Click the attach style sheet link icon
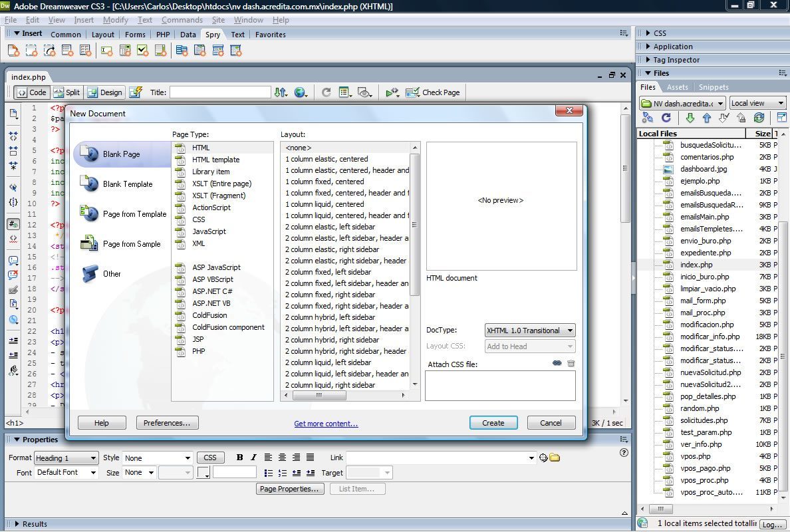 pos(557,363)
